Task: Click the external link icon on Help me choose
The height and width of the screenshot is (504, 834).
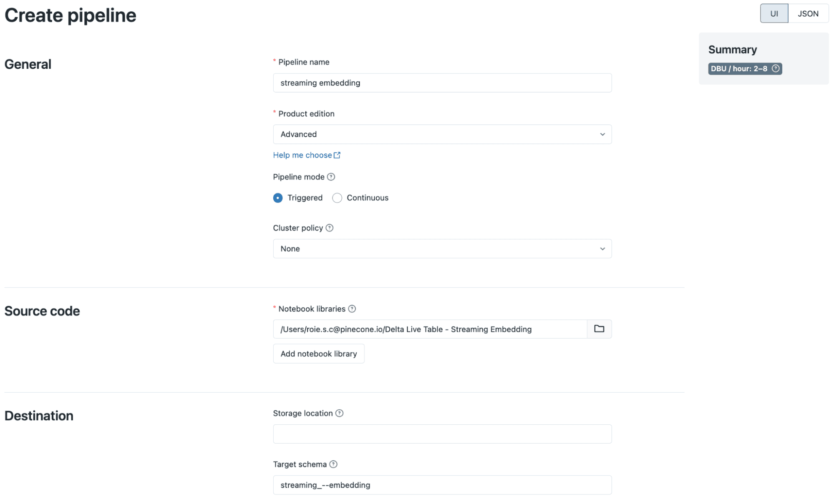Action: (337, 155)
